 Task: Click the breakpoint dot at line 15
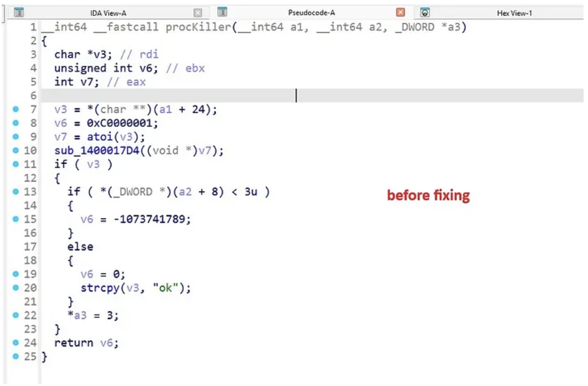(x=15, y=219)
